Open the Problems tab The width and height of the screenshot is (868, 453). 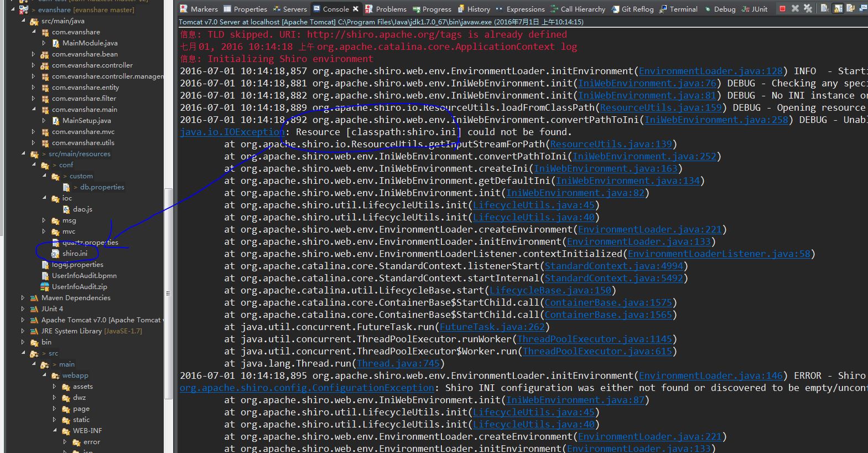tap(386, 9)
